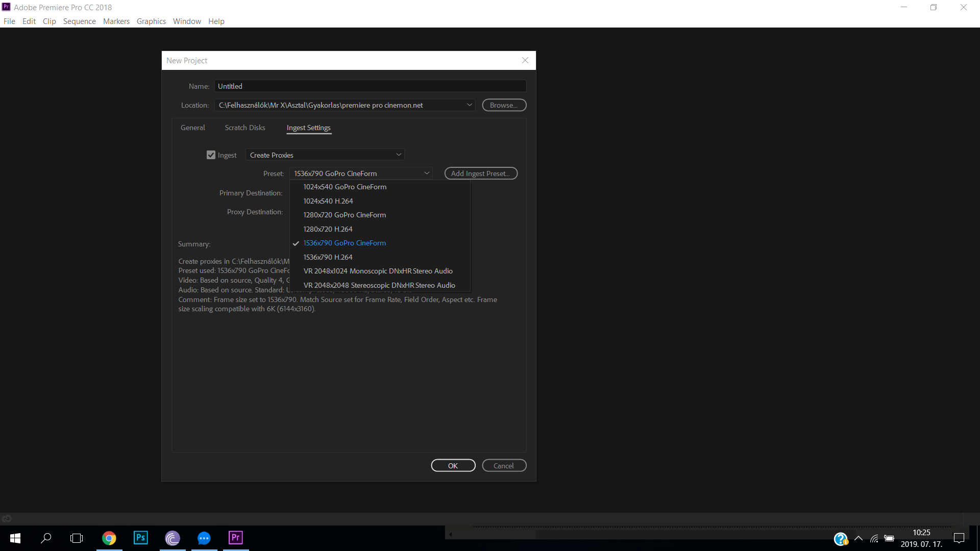Open Photoshop from the taskbar
The image size is (980, 551).
pyautogui.click(x=140, y=538)
